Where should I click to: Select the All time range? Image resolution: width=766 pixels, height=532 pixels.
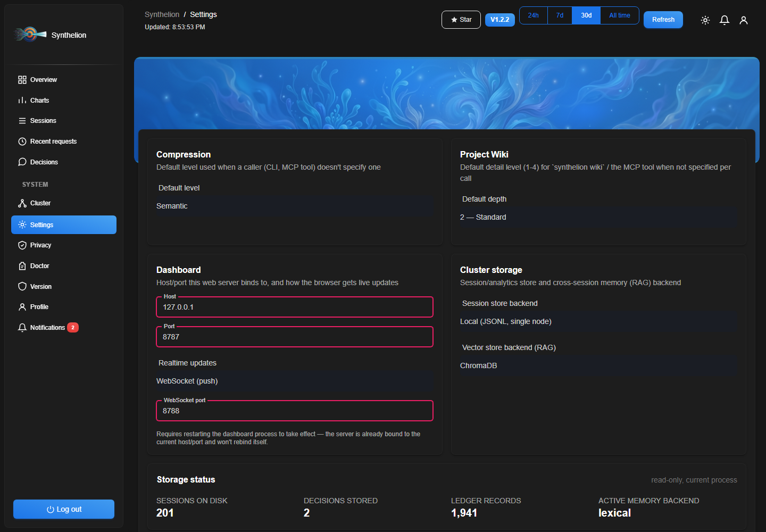pos(620,15)
